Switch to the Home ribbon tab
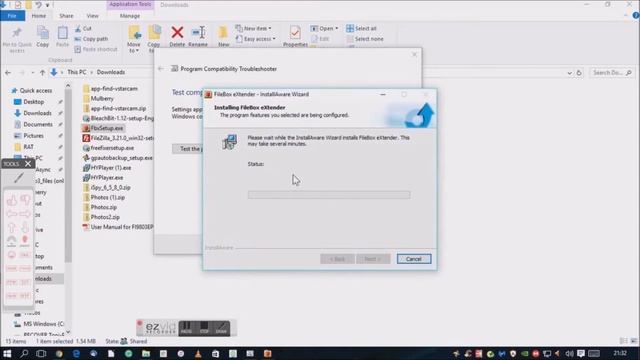640x360 pixels. pyautogui.click(x=39, y=16)
